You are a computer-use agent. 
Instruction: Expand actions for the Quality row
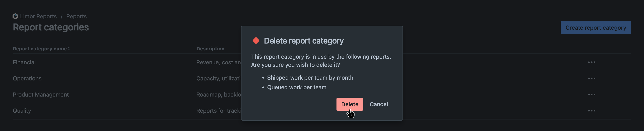[x=592, y=110]
